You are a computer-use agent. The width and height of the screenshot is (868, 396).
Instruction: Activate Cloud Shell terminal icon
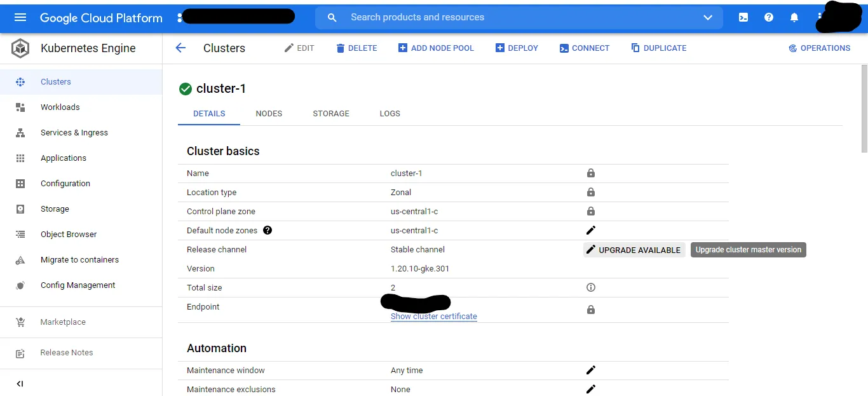pyautogui.click(x=743, y=18)
